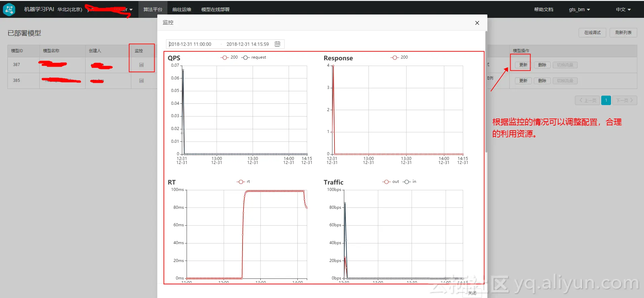Click 删除 button for model 387
This screenshot has height=298, width=644.
542,65
